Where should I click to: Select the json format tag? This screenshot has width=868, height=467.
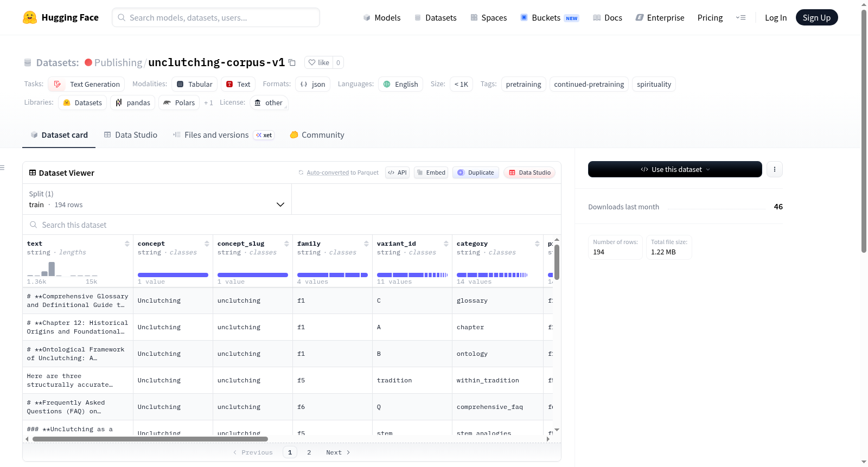[x=313, y=84]
